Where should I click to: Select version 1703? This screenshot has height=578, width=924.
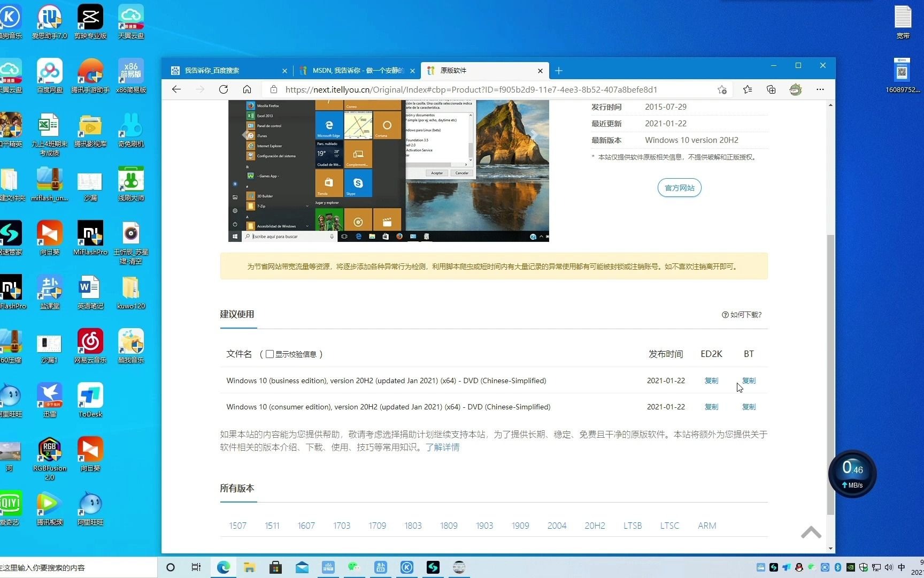342,526
